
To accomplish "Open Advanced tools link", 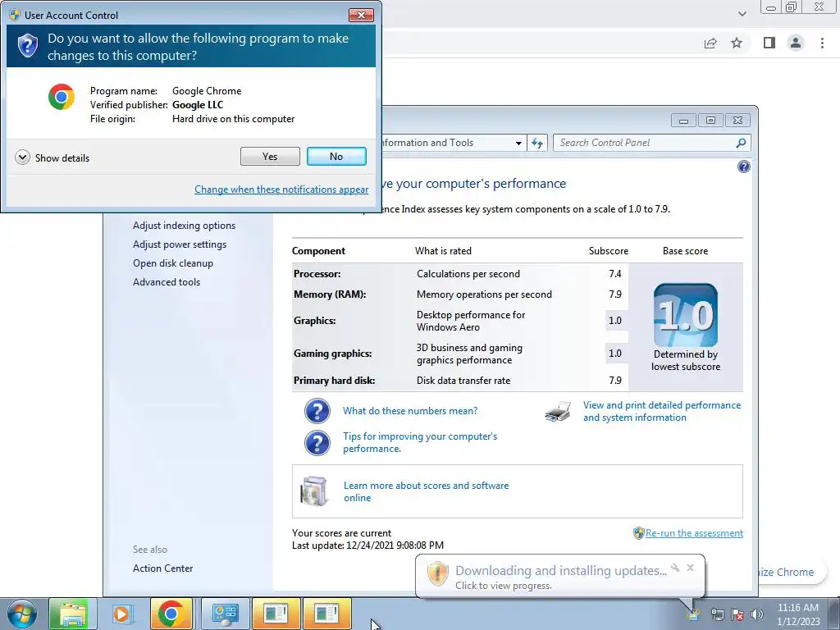I will click(x=167, y=282).
